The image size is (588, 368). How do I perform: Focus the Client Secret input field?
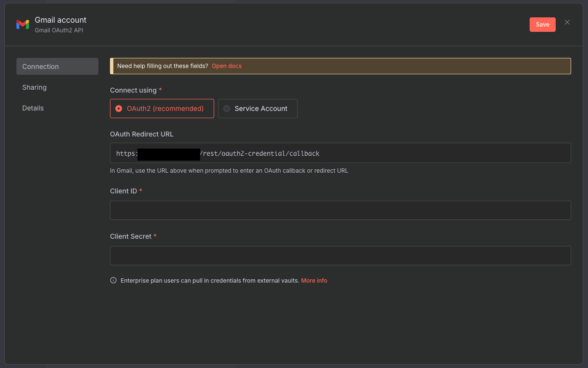pyautogui.click(x=340, y=255)
